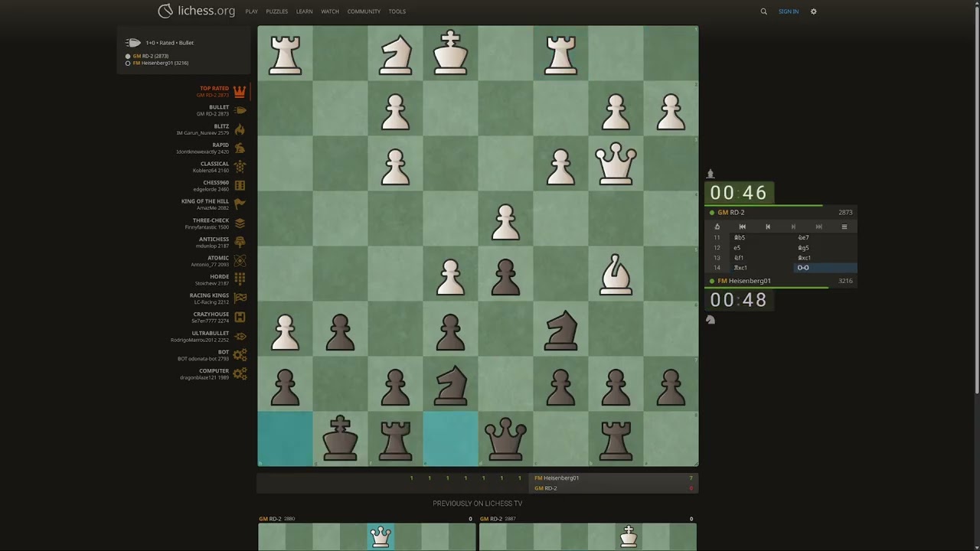Flip board using the king icon
This screenshot has height=551, width=980.
click(717, 227)
